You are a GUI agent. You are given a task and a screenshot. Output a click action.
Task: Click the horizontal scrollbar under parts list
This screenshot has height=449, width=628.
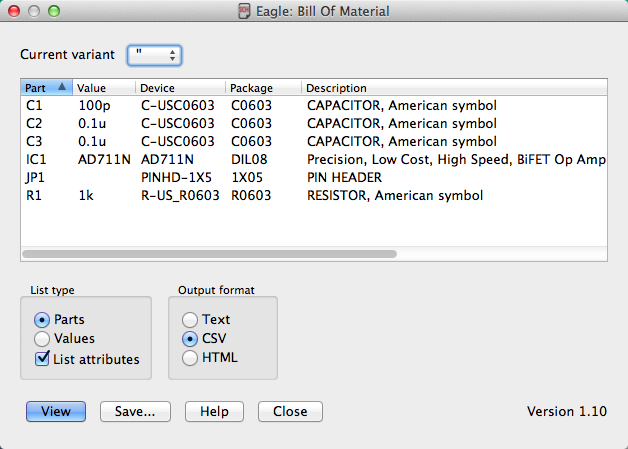[210, 254]
